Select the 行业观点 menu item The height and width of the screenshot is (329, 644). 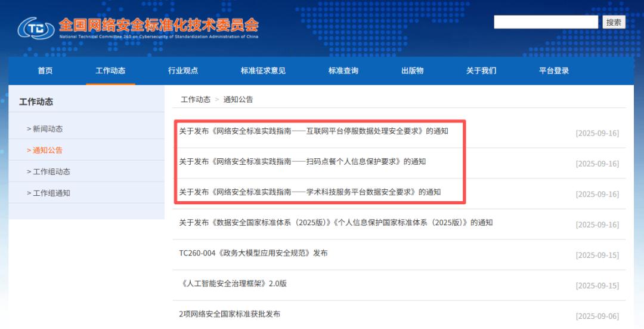click(183, 70)
